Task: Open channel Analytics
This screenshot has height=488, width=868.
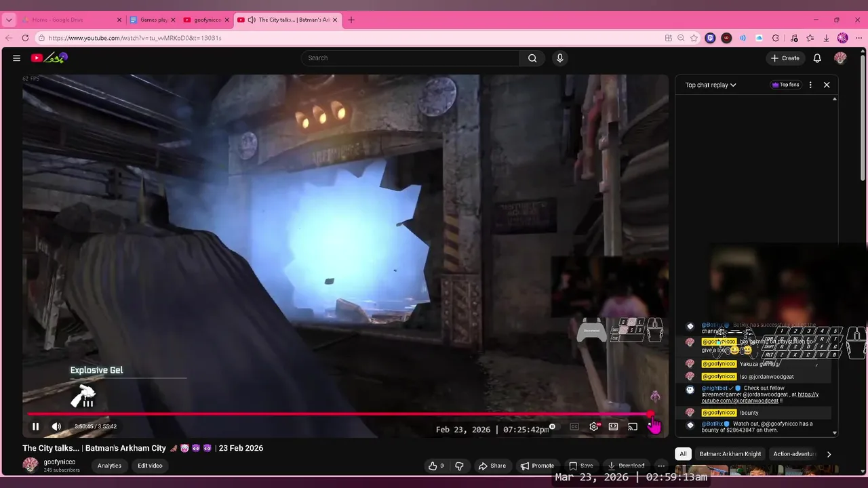Action: point(109,466)
